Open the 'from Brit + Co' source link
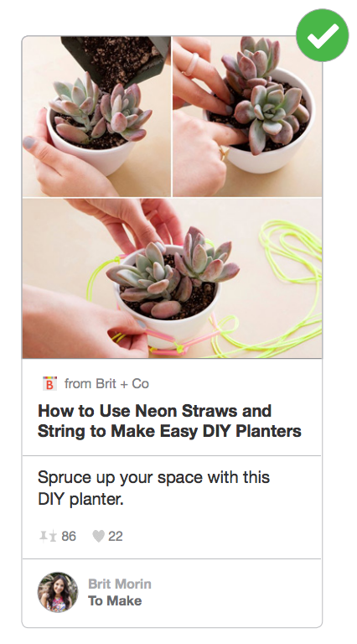 pos(106,383)
